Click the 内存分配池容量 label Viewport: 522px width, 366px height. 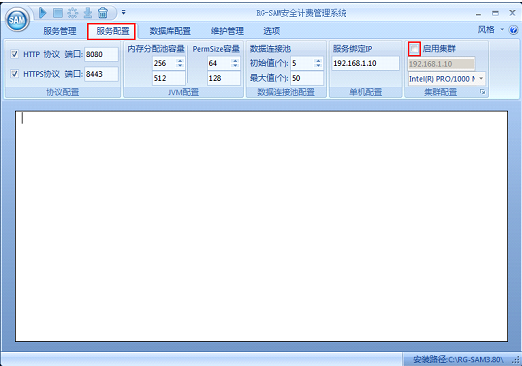tap(156, 49)
